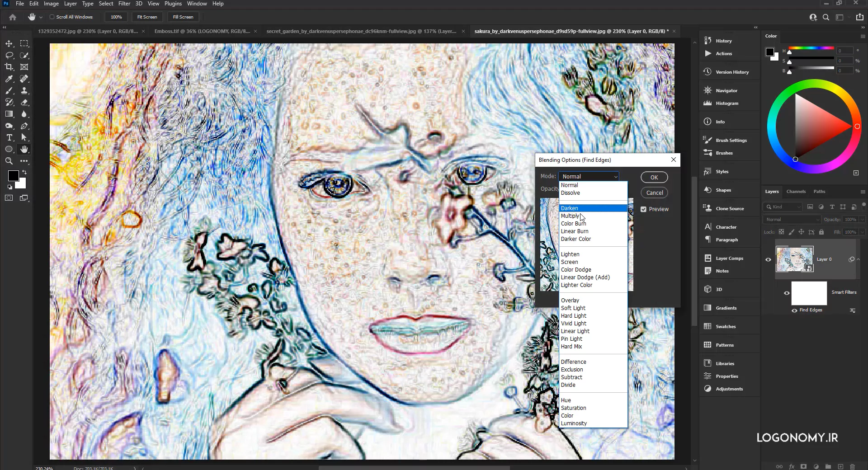Select the Lasso tool
The width and height of the screenshot is (868, 470).
click(9, 55)
